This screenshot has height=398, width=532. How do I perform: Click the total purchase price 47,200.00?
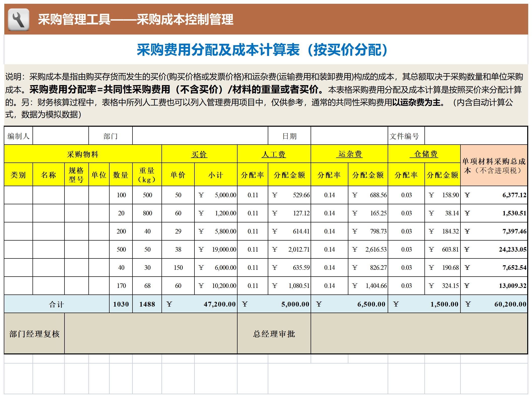pos(199,304)
